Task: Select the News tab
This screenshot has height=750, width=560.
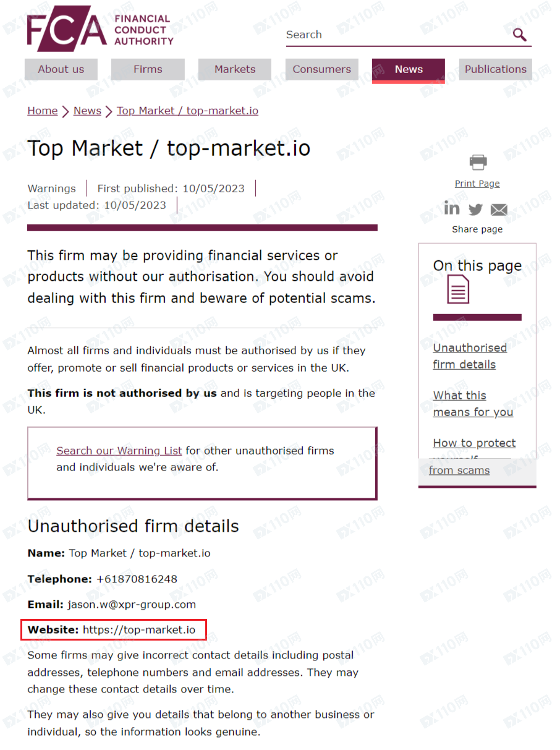Action: [409, 69]
